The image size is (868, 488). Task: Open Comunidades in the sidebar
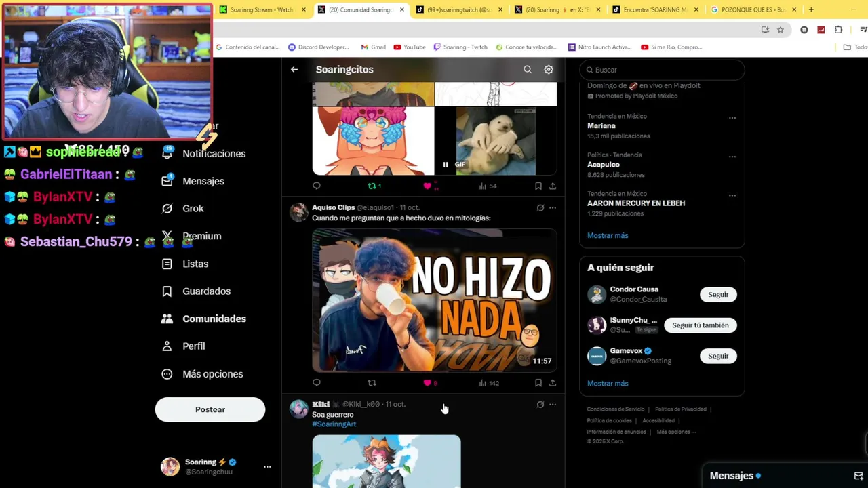pyautogui.click(x=203, y=319)
